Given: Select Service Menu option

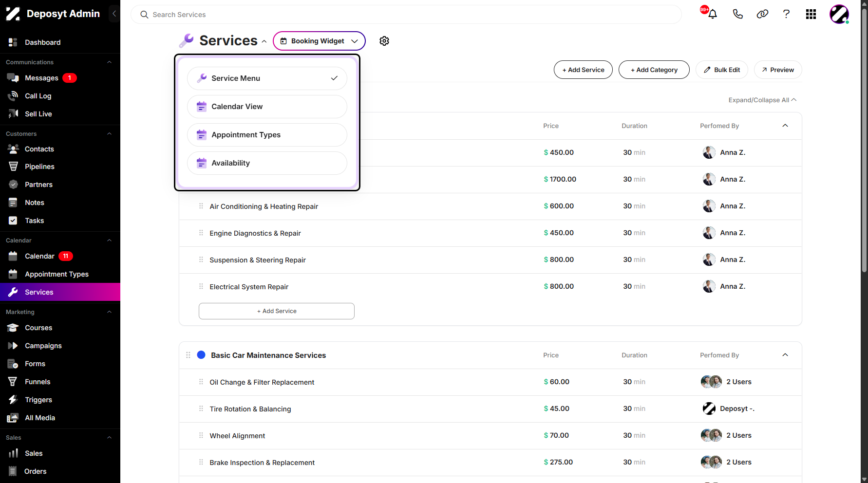Looking at the screenshot, I should tap(267, 78).
